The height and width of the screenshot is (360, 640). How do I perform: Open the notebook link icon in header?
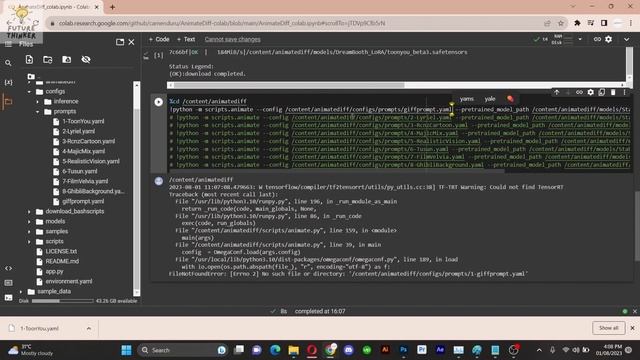coord(597,39)
